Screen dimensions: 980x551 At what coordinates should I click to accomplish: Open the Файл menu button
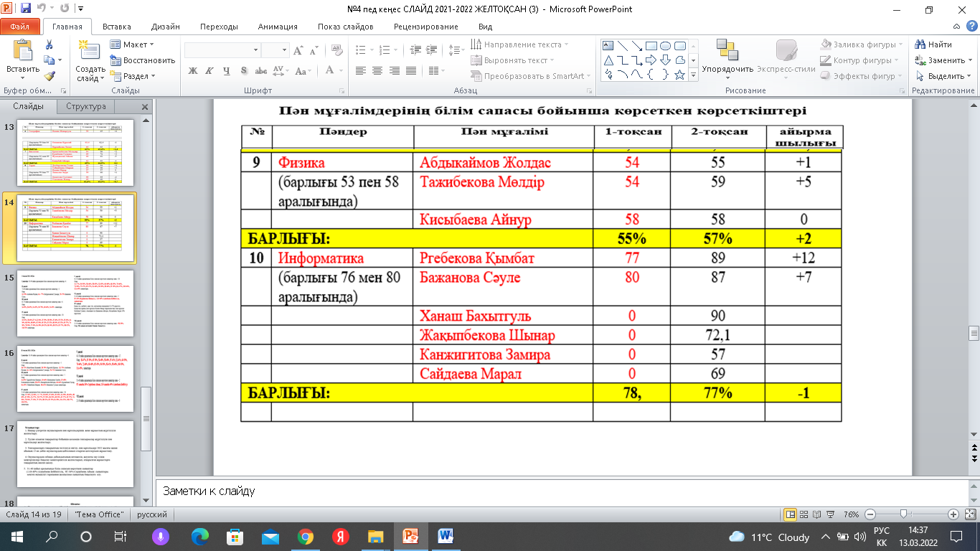pos(20,27)
